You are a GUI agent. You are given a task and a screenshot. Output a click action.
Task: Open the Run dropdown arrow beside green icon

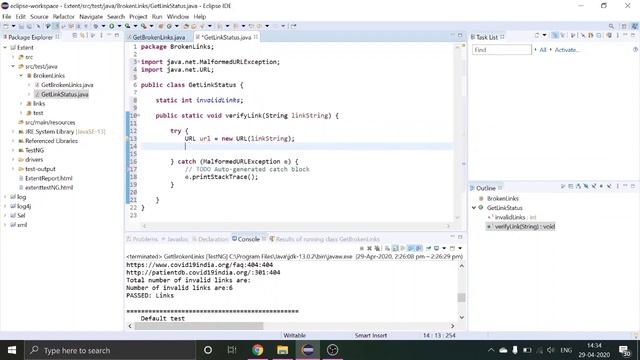pyautogui.click(x=119, y=26)
